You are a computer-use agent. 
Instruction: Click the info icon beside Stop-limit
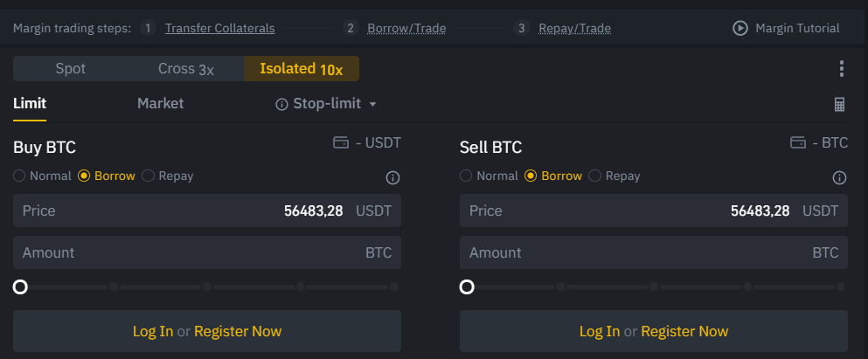click(x=281, y=105)
